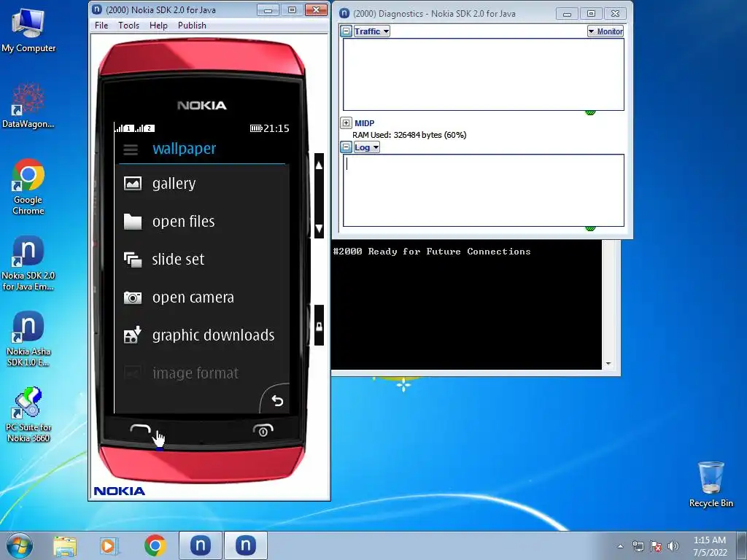Select slide set option
The height and width of the screenshot is (560, 747).
(x=201, y=260)
